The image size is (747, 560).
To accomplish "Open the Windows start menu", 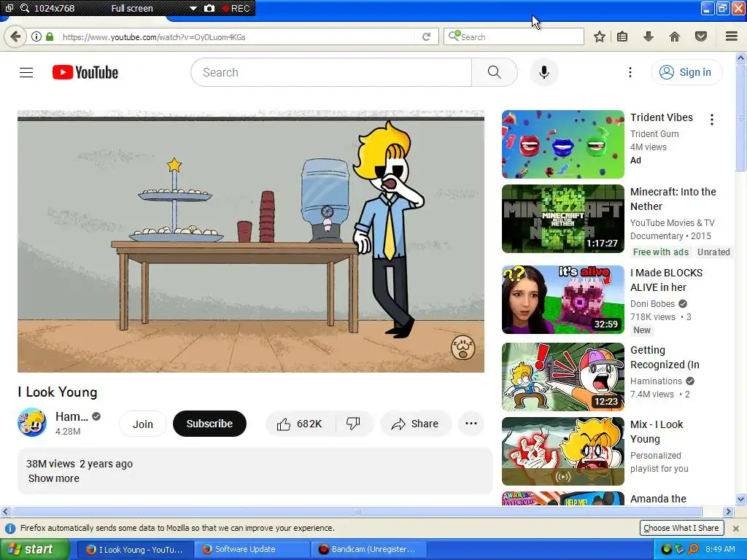I will pos(34,549).
